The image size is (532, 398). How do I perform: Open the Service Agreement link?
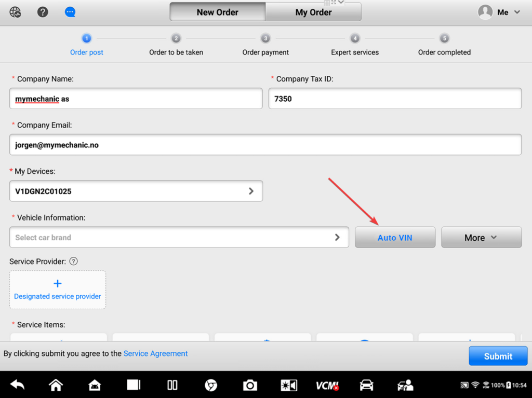coord(155,353)
